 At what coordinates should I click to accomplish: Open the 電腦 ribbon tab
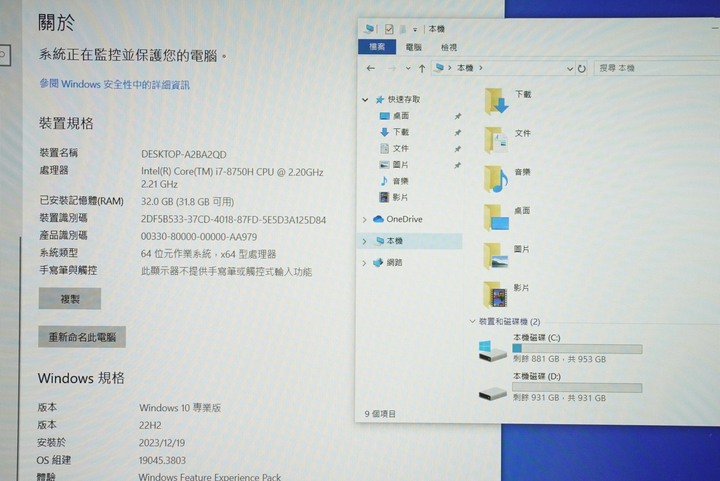click(414, 47)
